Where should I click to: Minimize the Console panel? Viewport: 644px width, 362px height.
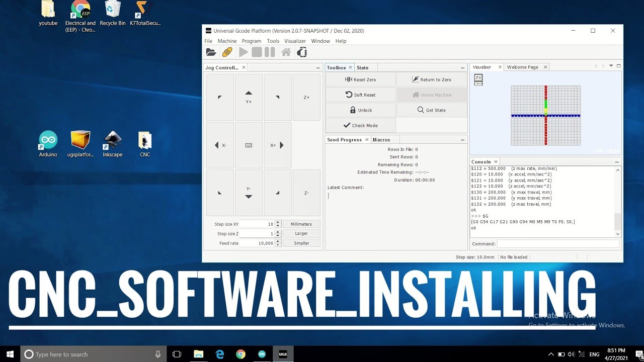click(617, 162)
